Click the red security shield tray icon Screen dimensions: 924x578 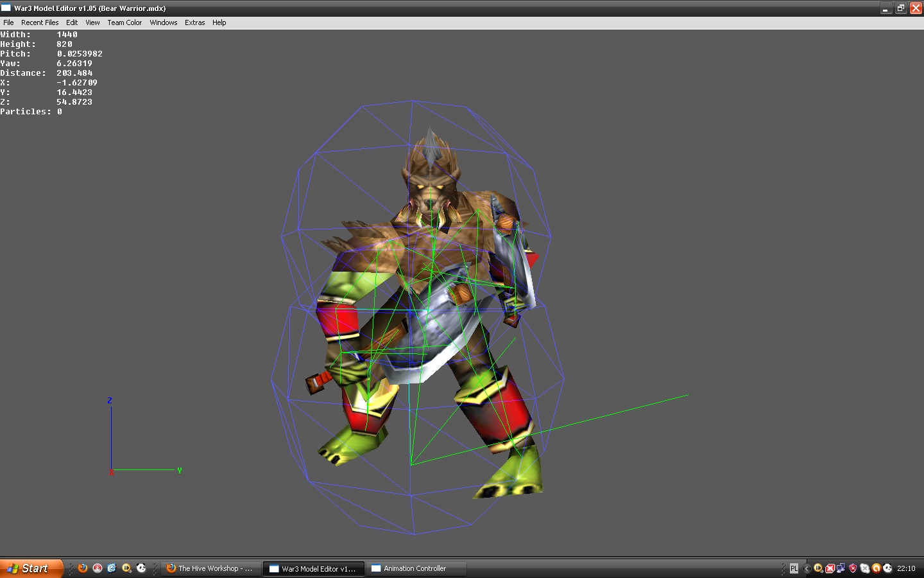click(853, 568)
